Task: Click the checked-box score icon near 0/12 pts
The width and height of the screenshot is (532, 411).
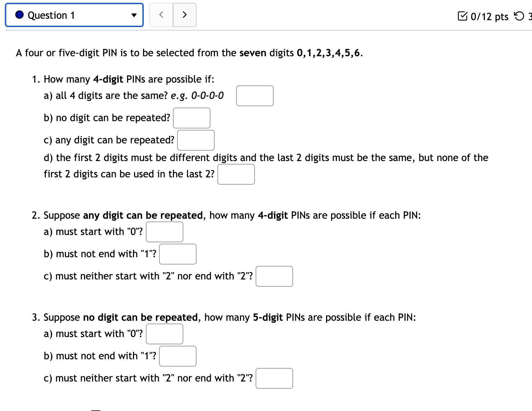Action: (464, 15)
